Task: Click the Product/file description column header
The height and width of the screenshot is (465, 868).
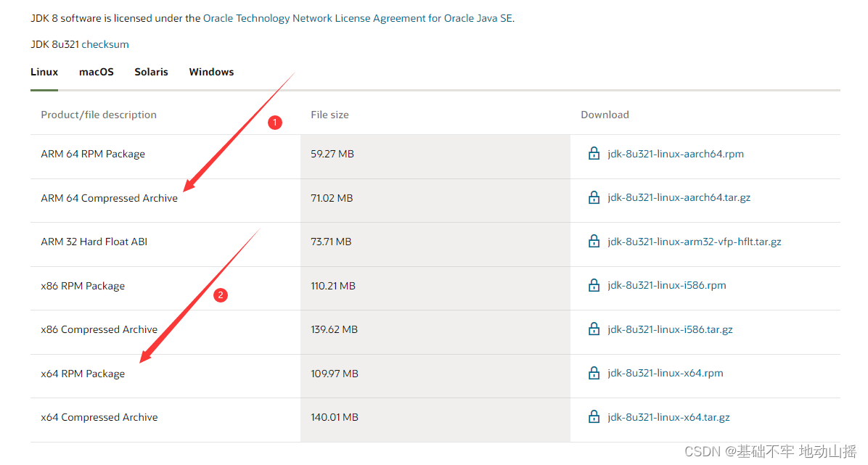Action: (99, 115)
